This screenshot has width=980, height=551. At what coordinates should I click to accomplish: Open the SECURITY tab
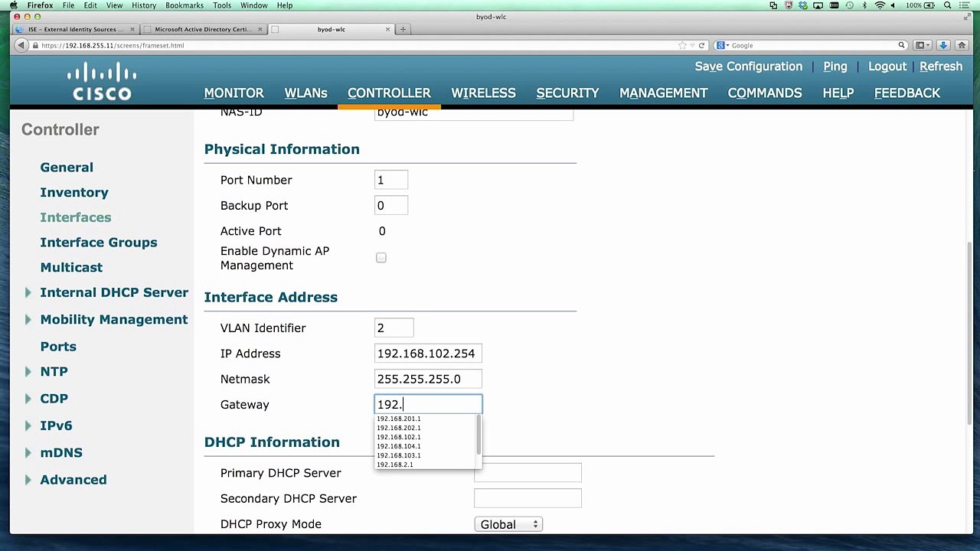pos(567,93)
